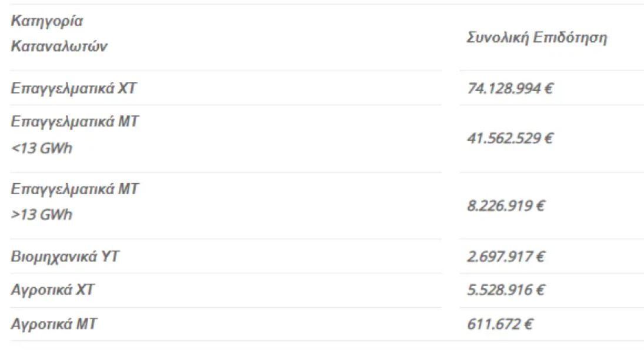Click the >13 GWh text

pyautogui.click(x=42, y=214)
